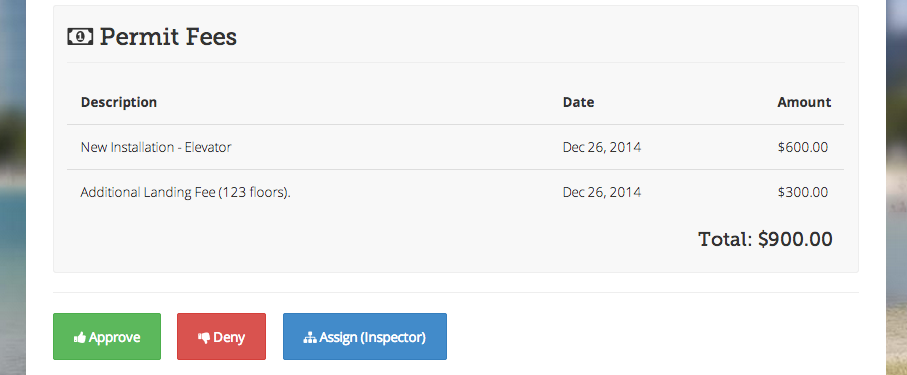Click the elevator fee date Dec 26, 2014

(x=602, y=147)
